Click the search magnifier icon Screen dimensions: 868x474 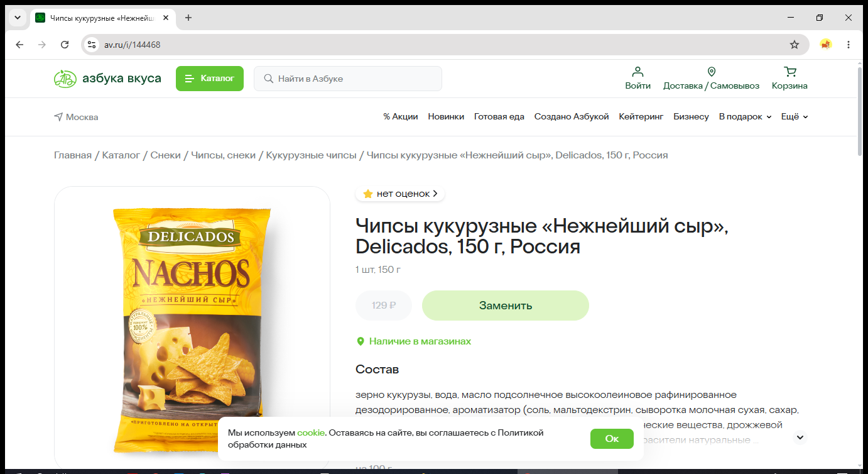click(x=269, y=79)
